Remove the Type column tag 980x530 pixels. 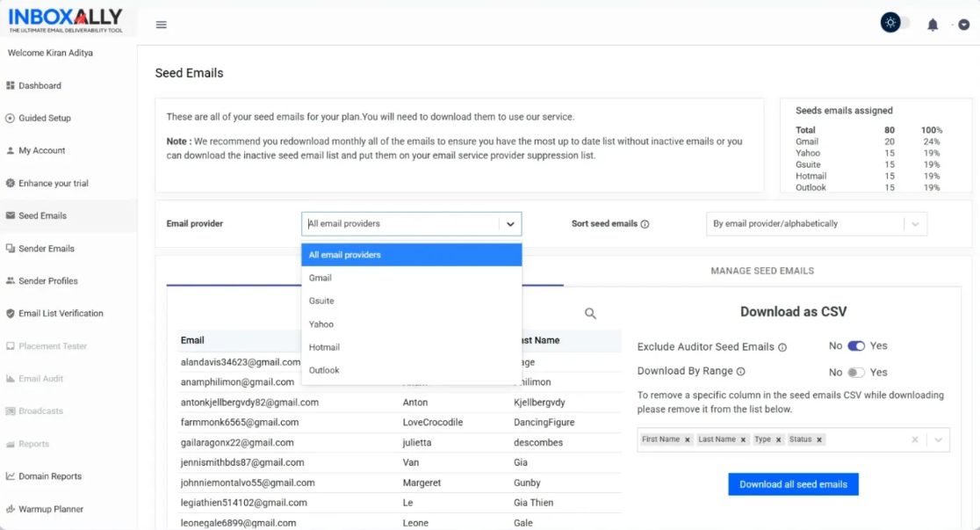[778, 439]
